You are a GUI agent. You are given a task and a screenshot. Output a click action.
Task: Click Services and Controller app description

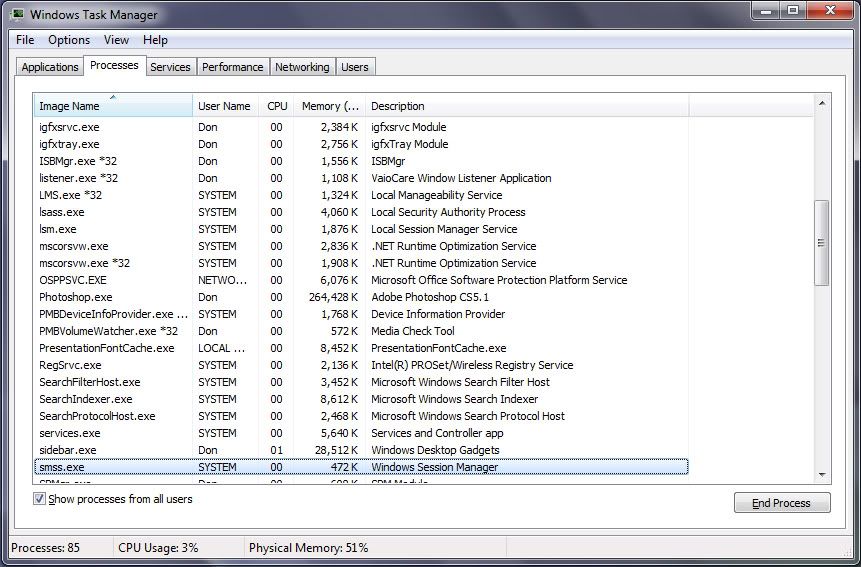point(437,433)
